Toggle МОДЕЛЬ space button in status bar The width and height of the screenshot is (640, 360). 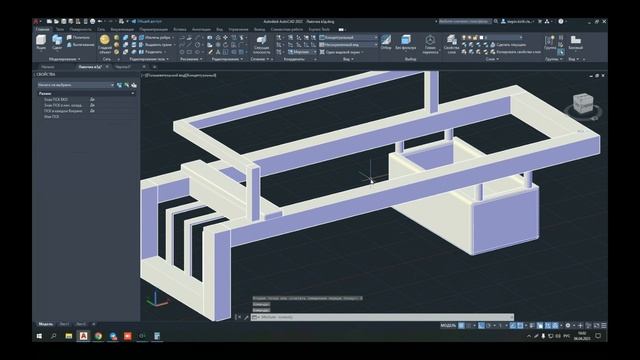tap(448, 325)
